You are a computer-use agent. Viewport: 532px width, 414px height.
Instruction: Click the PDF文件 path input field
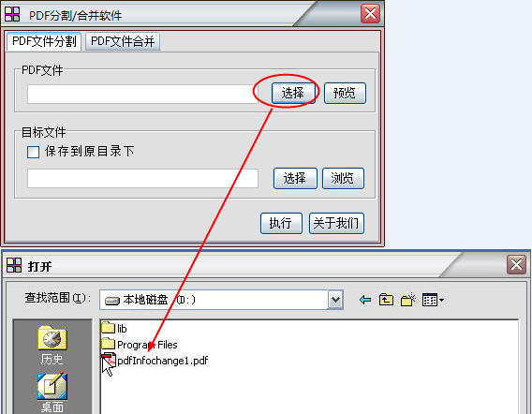tap(142, 94)
